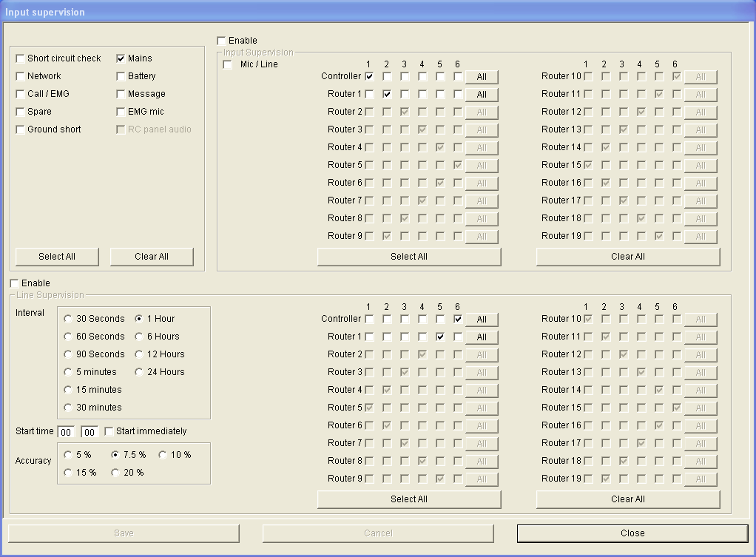Tick Router 1 input 1 in Input Supervision
The image size is (756, 557).
point(369,94)
